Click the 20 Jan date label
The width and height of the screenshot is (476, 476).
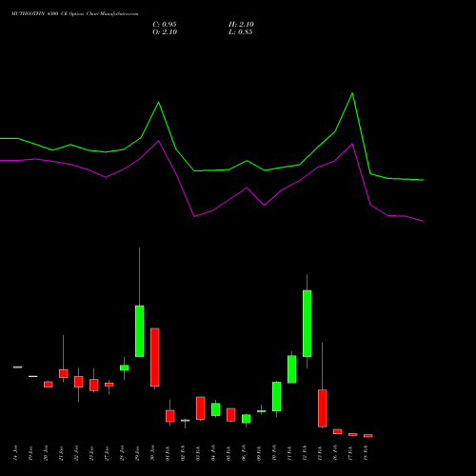pyautogui.click(x=46, y=453)
